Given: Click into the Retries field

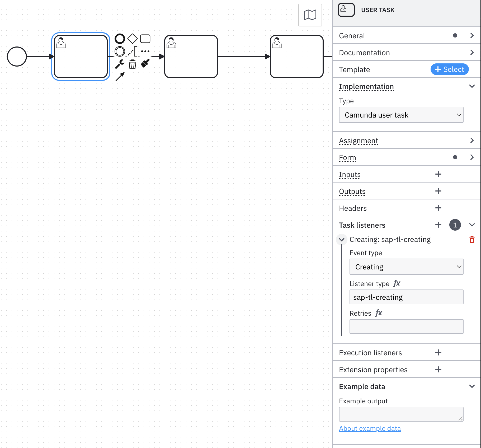Looking at the screenshot, I should [x=406, y=326].
